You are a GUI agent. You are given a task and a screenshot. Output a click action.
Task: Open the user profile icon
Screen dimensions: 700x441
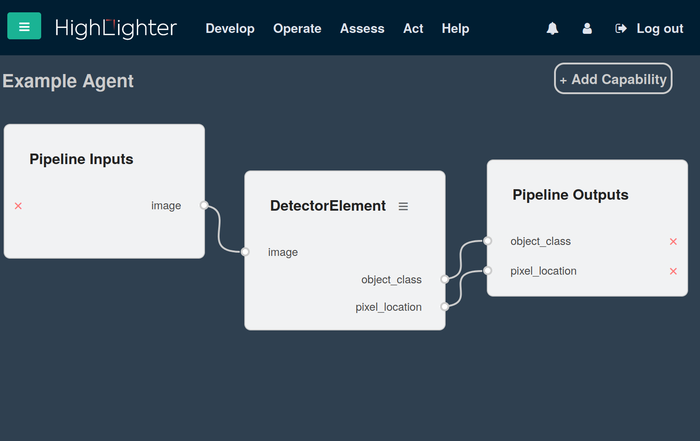[x=587, y=29]
